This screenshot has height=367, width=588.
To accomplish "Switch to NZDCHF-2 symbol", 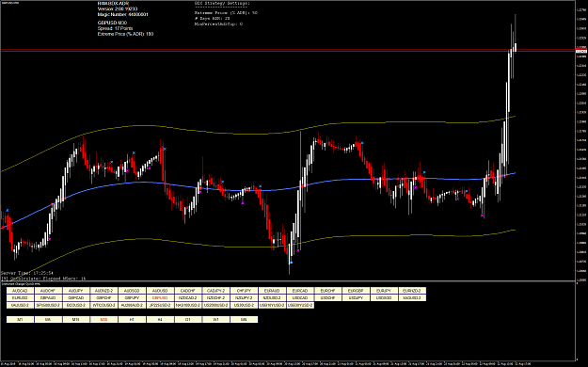I will pos(216,298).
